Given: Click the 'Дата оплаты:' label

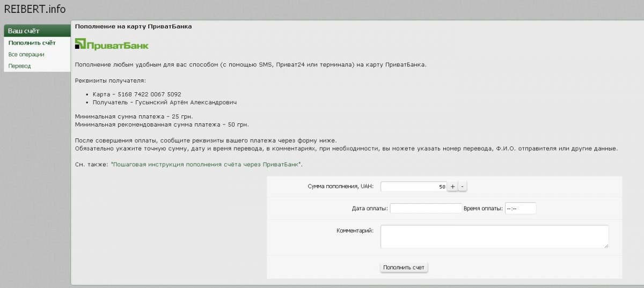Looking at the screenshot, I should click(x=370, y=208).
